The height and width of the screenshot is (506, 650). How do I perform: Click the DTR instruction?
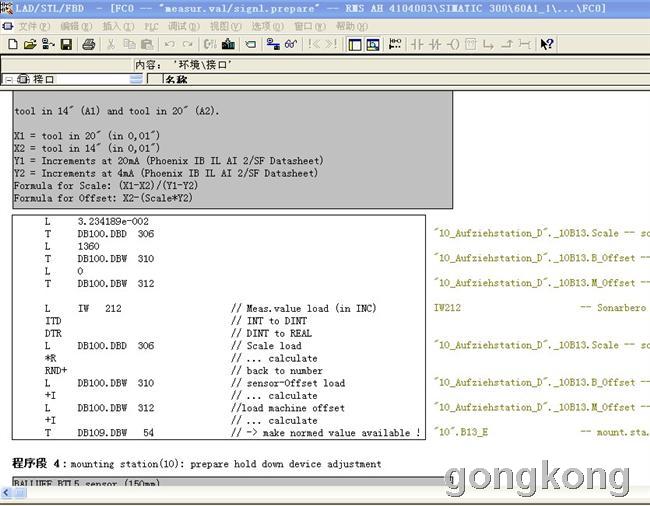[53, 333]
